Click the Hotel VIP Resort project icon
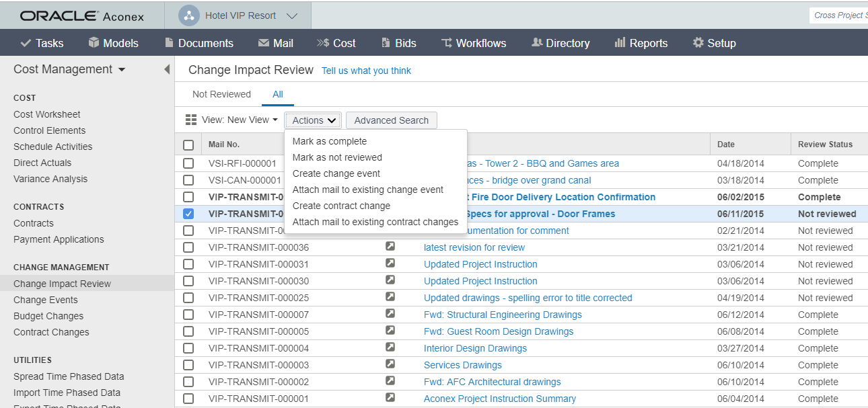 [x=189, y=15]
